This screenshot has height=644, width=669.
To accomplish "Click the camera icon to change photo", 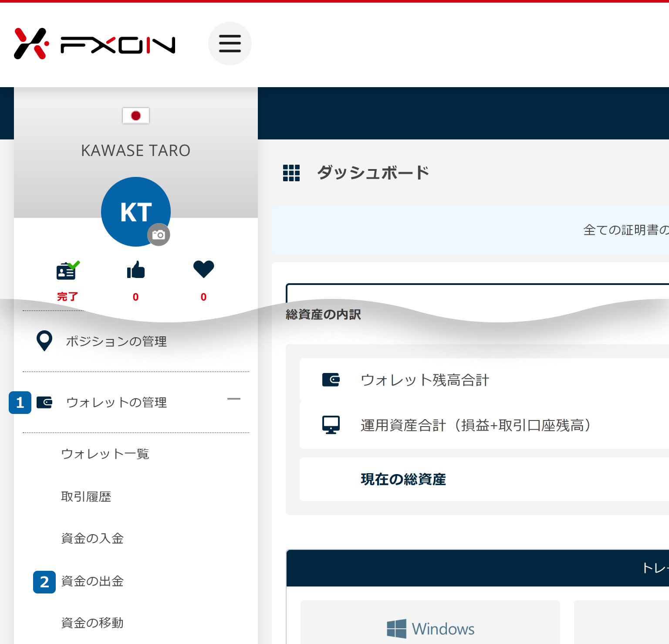I will 159,235.
